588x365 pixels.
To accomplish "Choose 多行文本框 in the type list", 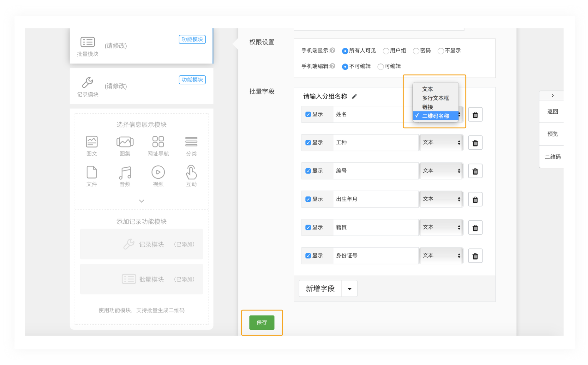I will coord(435,98).
